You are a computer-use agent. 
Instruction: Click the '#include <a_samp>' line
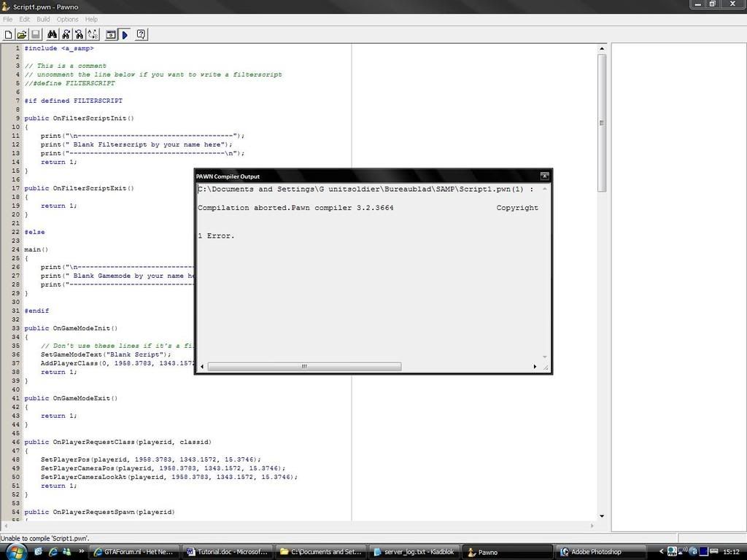click(x=59, y=48)
